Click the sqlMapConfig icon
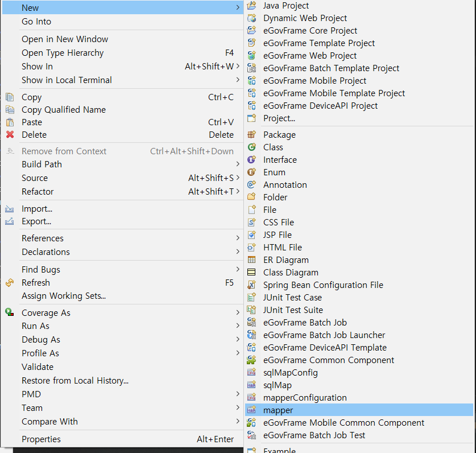The image size is (476, 453). click(x=252, y=373)
